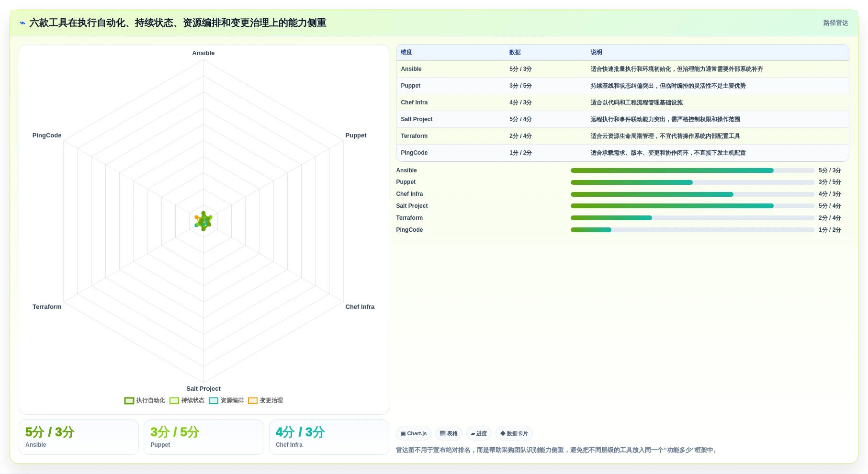Click the Ansible description cell
The height and width of the screenshot is (474, 868).
point(676,69)
